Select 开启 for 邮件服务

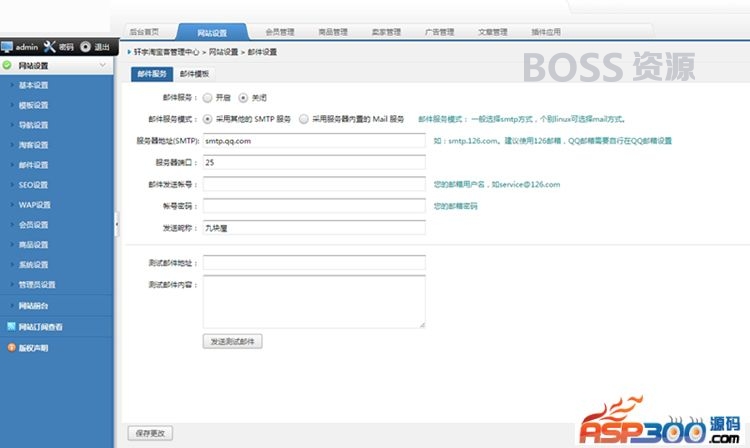207,98
